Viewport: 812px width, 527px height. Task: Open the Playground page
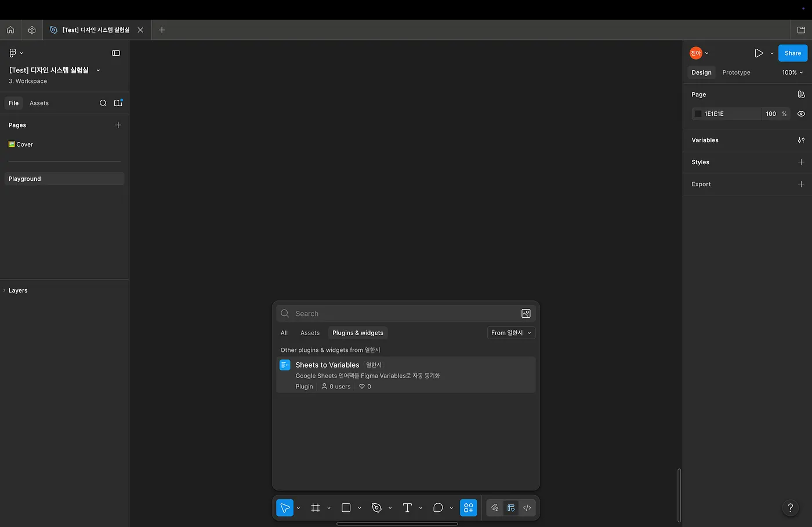tap(64, 179)
